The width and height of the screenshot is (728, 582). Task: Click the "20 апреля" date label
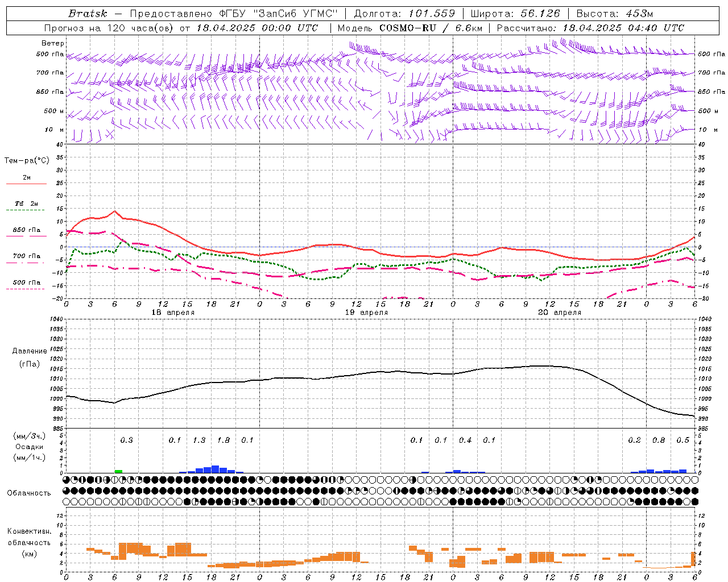coord(560,313)
